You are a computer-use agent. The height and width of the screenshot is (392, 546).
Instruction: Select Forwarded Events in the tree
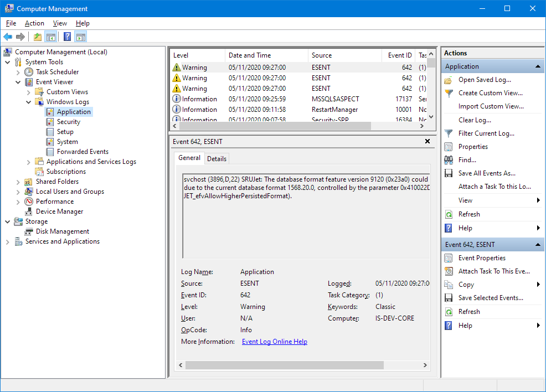coord(83,152)
